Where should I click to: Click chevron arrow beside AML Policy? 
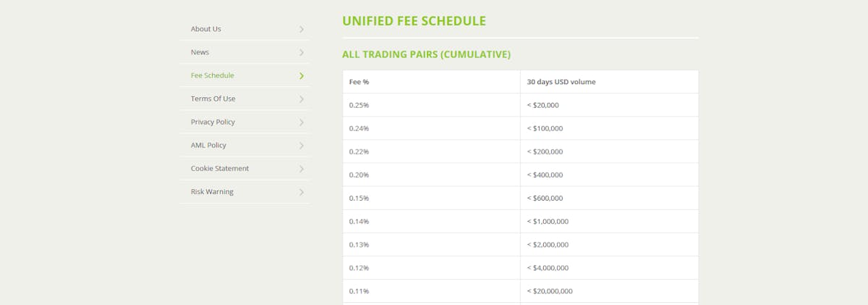(302, 146)
